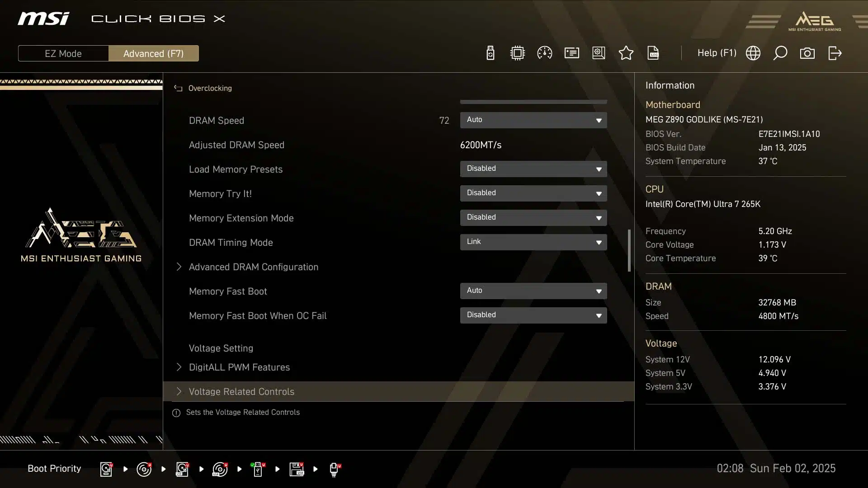Open Help (F1)
The image size is (868, 488).
[717, 53]
